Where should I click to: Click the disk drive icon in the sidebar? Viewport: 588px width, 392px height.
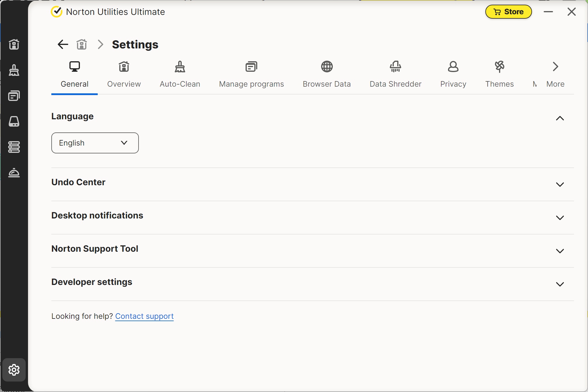coord(14,121)
